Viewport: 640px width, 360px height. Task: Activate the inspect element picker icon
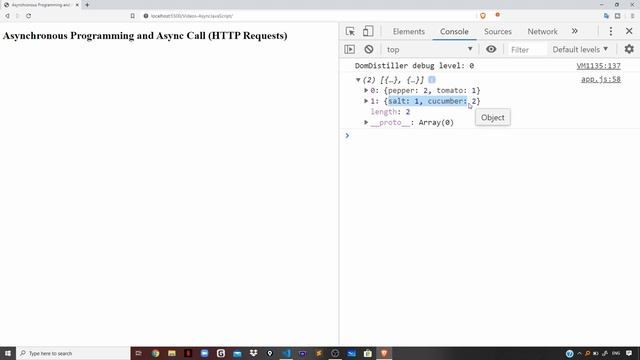(350, 31)
